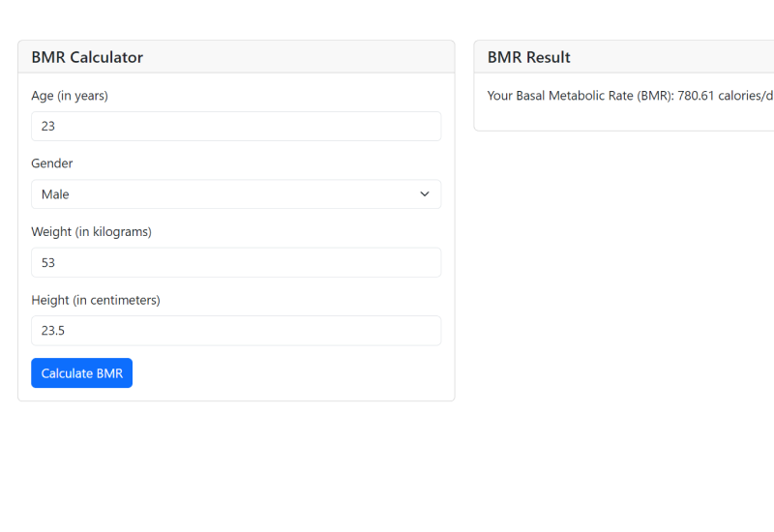774x532 pixels.
Task: Place cursor on the value 23.5 in Height
Action: 53,331
